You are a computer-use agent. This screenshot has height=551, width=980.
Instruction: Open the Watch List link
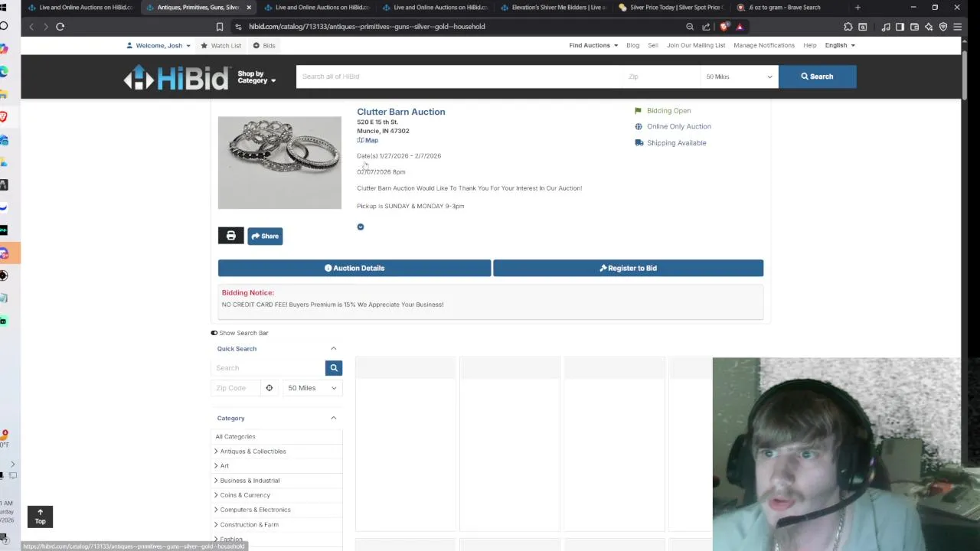tap(220, 46)
